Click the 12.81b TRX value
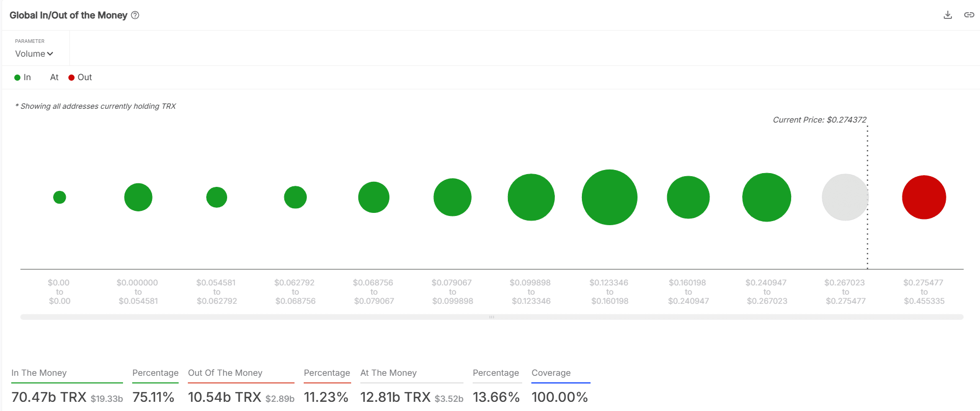Viewport: 980px width, 411px height. pos(396,397)
